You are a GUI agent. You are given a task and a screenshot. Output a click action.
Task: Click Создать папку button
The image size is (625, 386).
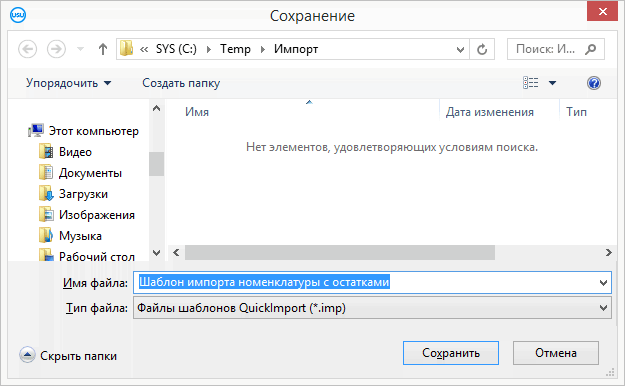(x=181, y=83)
